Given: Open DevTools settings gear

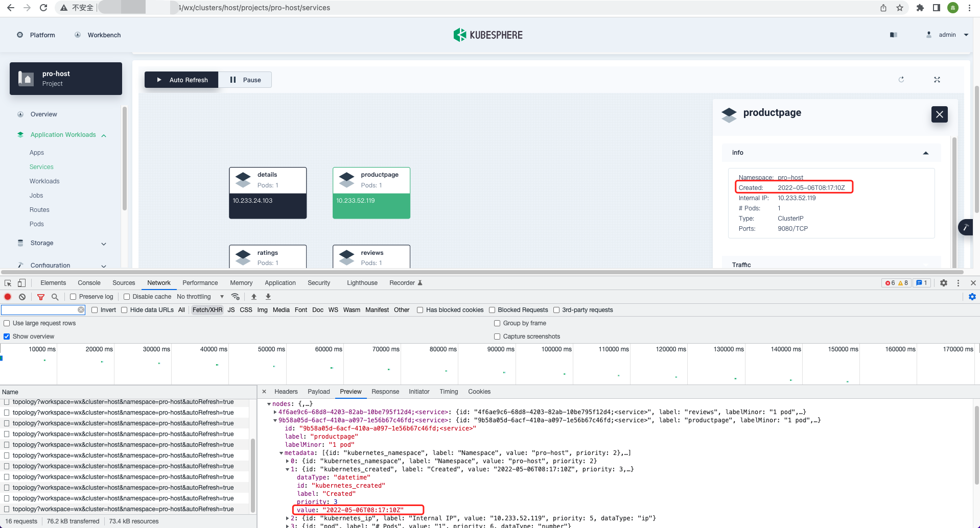Looking at the screenshot, I should [x=944, y=283].
